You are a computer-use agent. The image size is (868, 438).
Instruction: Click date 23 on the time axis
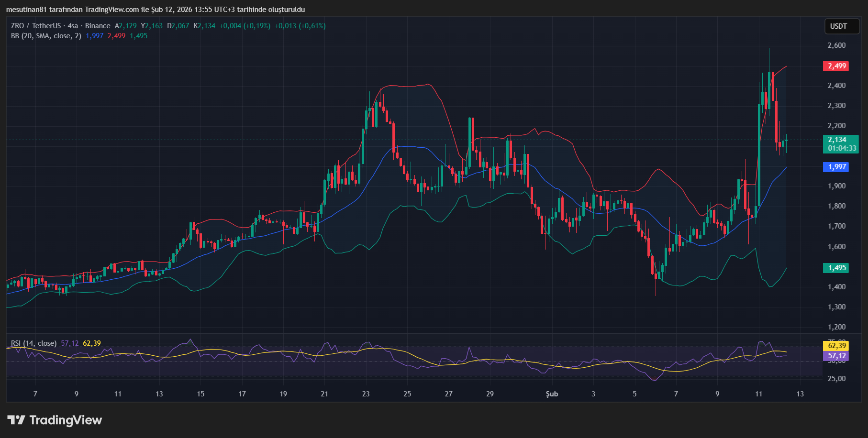click(x=366, y=394)
